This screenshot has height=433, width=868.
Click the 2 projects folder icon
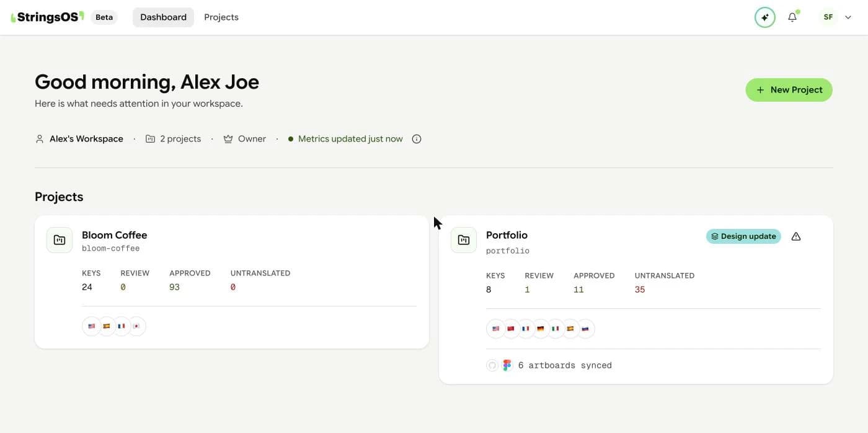click(150, 139)
